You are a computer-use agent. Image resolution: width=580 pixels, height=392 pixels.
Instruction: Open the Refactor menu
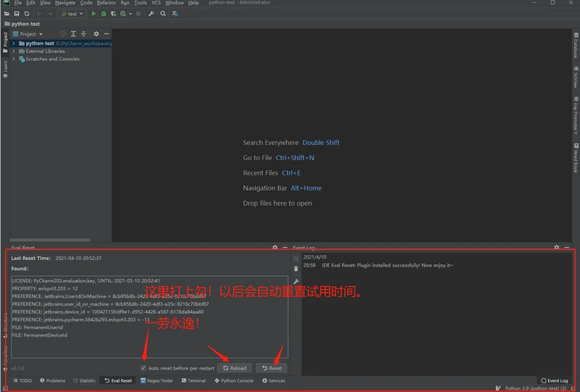click(107, 3)
